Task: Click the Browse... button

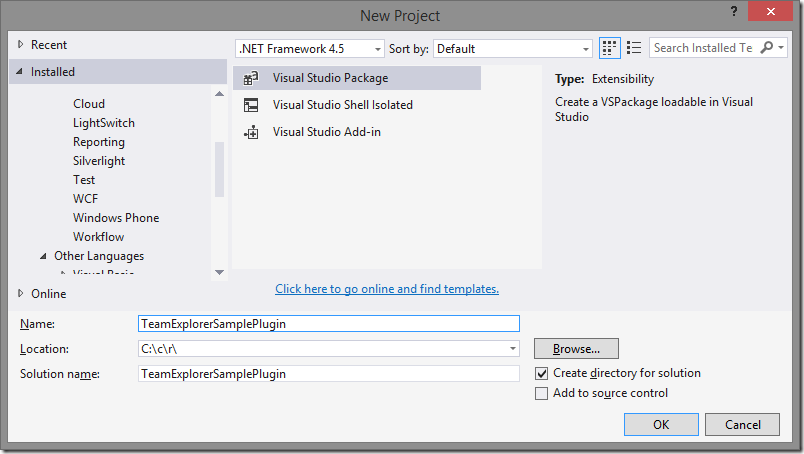Action: (x=576, y=349)
